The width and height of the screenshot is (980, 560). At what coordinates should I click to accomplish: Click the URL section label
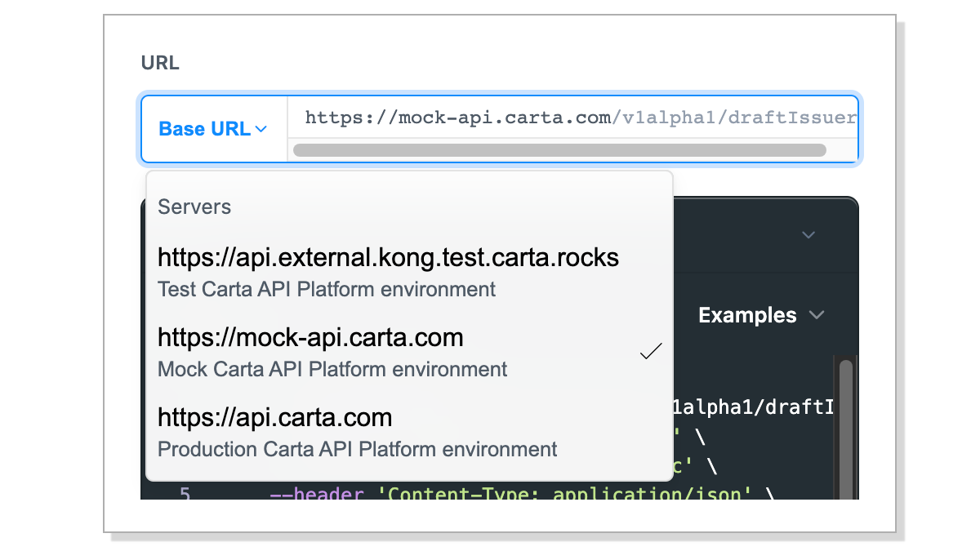pyautogui.click(x=160, y=63)
